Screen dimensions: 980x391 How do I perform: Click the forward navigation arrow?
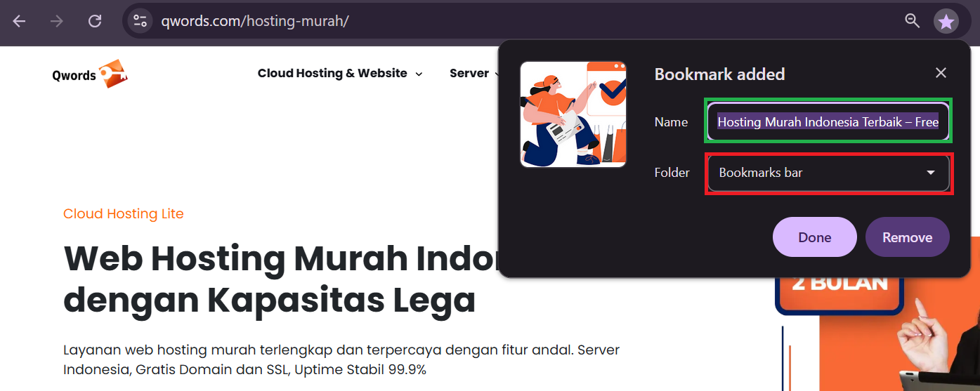[57, 21]
